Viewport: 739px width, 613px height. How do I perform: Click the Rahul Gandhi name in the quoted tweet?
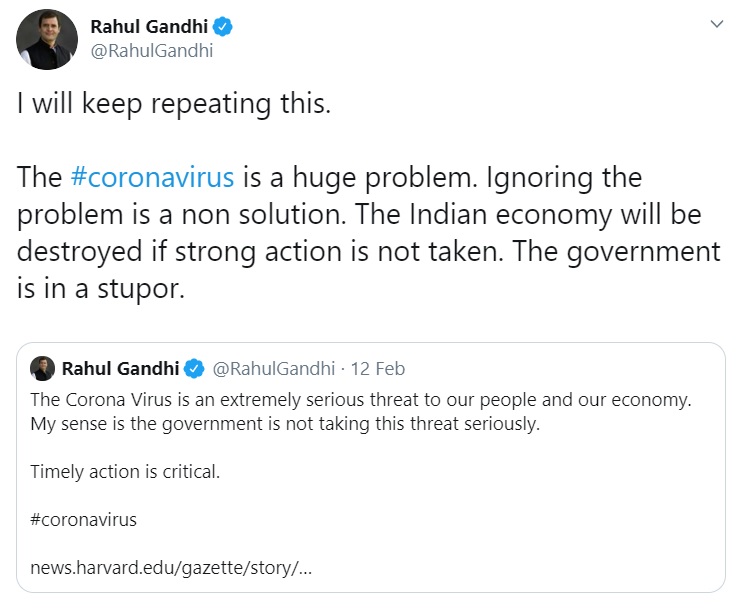(120, 368)
